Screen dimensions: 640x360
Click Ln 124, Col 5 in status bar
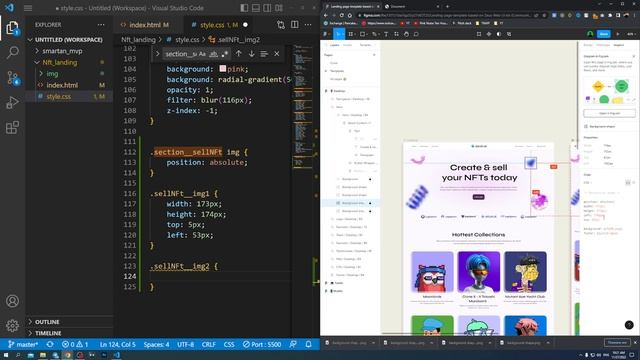coord(118,344)
